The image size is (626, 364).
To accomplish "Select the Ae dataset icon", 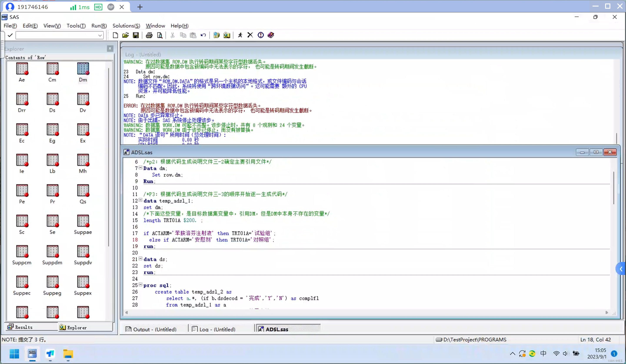I will pyautogui.click(x=22, y=72).
